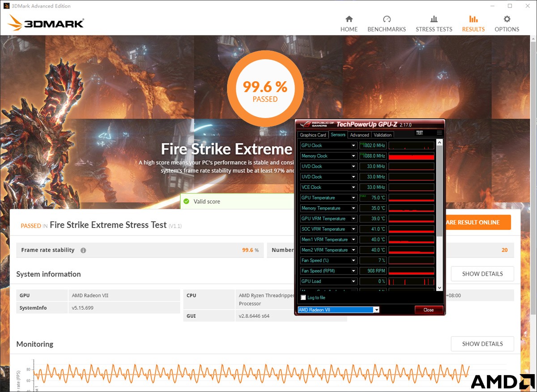Switch to the Graphics Card tab
The width and height of the screenshot is (537, 392).
(x=313, y=135)
